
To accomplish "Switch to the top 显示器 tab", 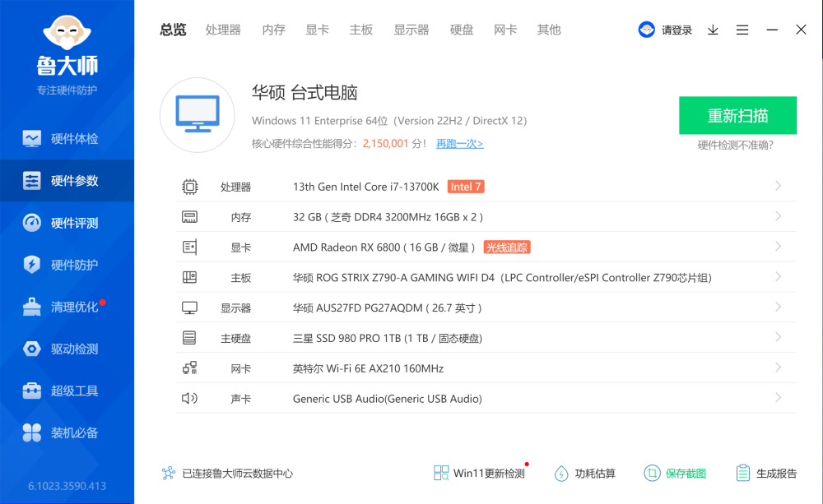I will click(411, 30).
